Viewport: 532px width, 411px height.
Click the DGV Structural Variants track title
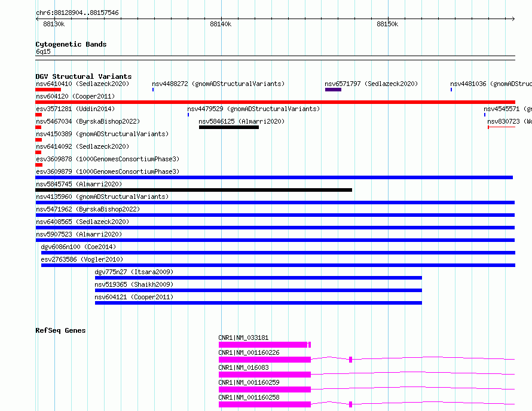click(x=84, y=76)
